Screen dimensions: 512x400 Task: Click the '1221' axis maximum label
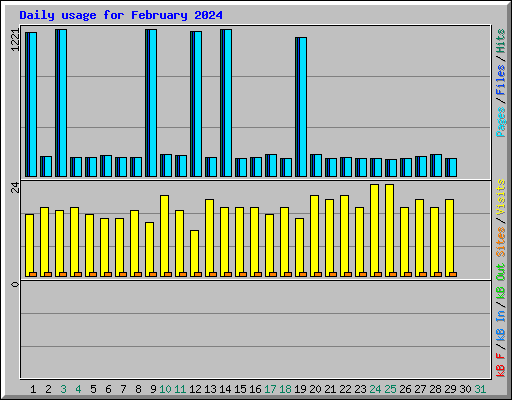[15, 40]
